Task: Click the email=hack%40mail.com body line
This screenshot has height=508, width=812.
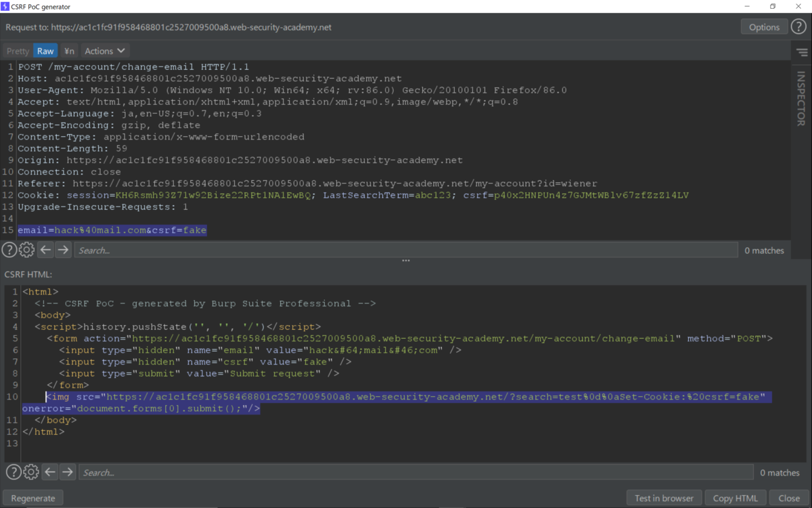Action: tap(112, 230)
